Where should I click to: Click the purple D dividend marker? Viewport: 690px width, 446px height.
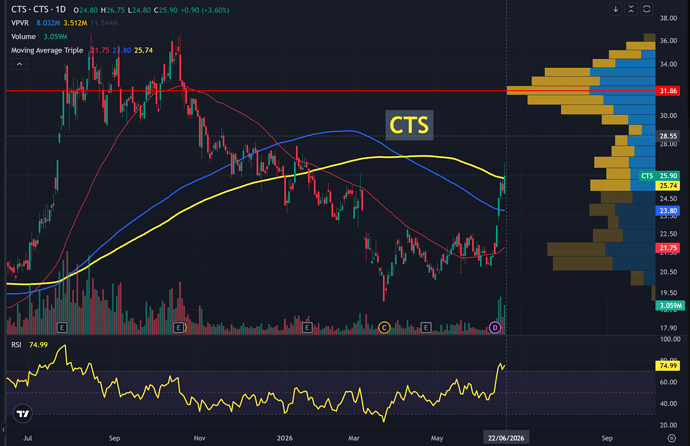click(x=495, y=327)
